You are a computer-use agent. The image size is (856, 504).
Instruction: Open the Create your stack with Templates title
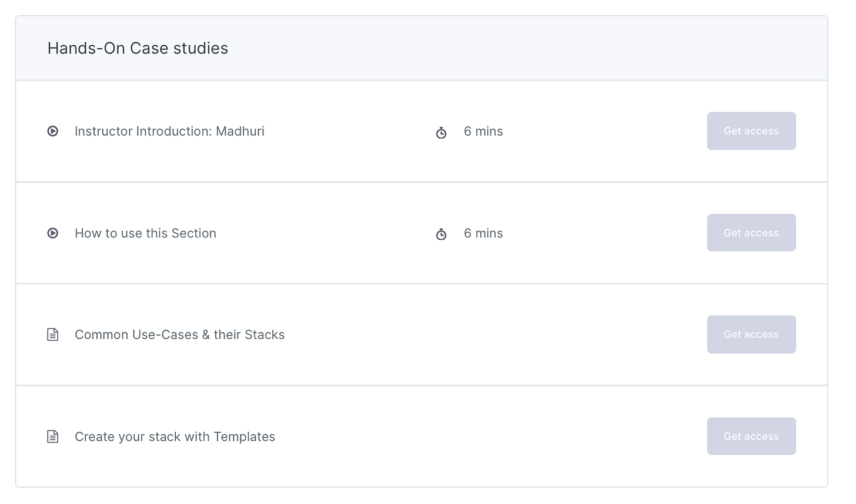pos(175,437)
